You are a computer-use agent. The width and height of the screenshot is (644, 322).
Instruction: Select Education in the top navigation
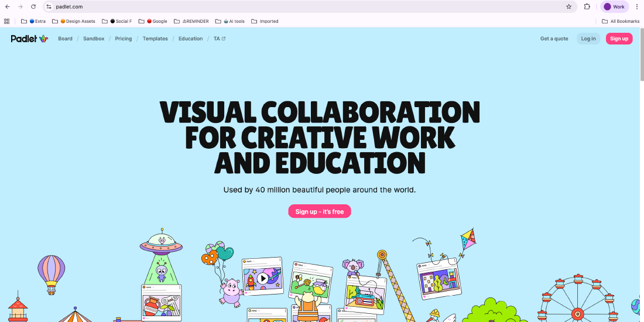(190, 39)
